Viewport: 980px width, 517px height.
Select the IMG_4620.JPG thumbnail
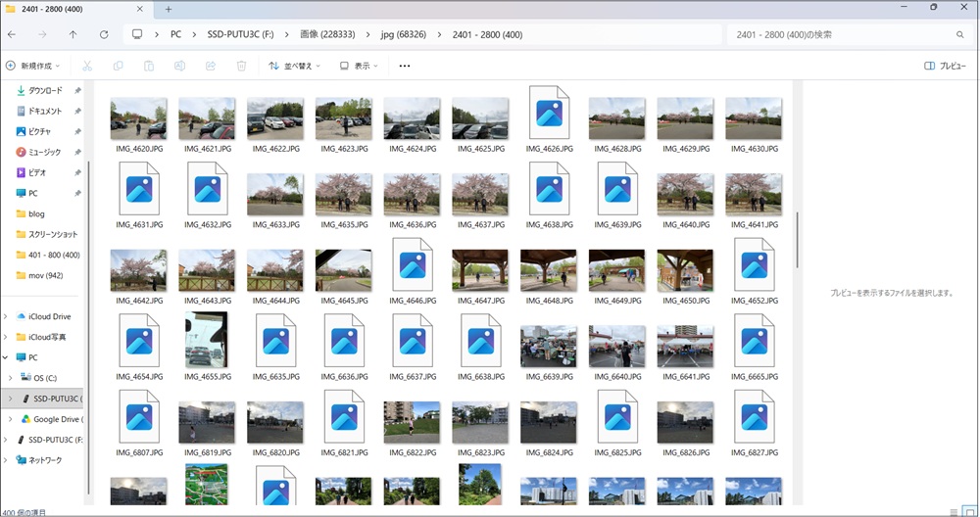point(139,118)
